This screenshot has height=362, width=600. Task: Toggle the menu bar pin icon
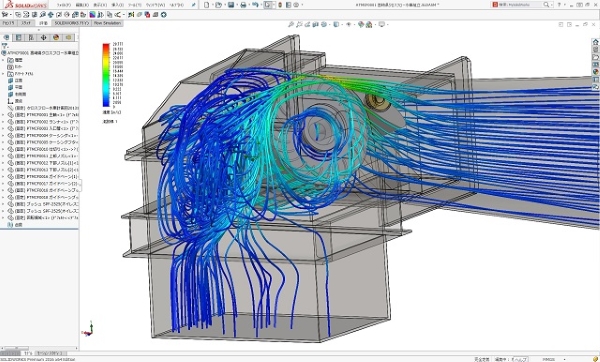tap(194, 5)
